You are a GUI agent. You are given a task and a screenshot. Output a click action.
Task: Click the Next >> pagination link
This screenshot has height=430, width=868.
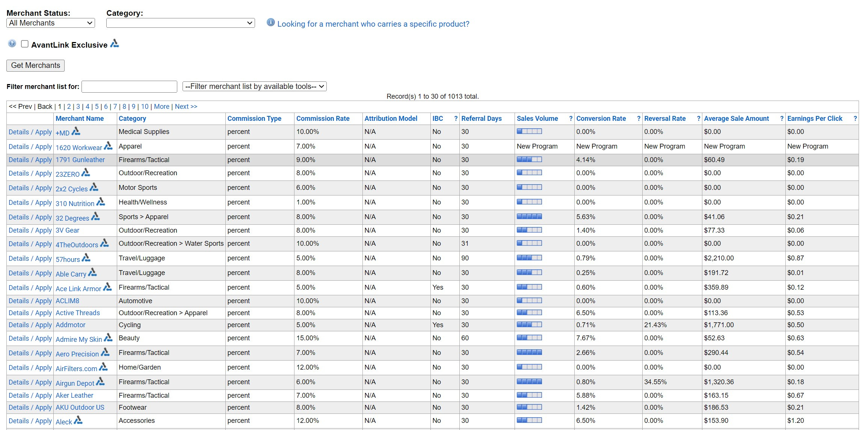point(186,107)
